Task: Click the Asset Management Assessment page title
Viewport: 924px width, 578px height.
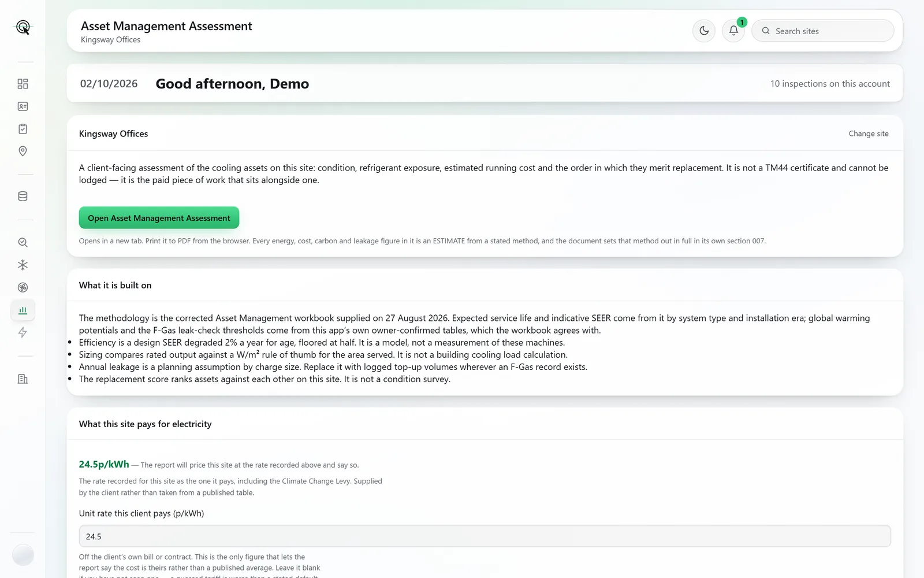Action: point(166,26)
